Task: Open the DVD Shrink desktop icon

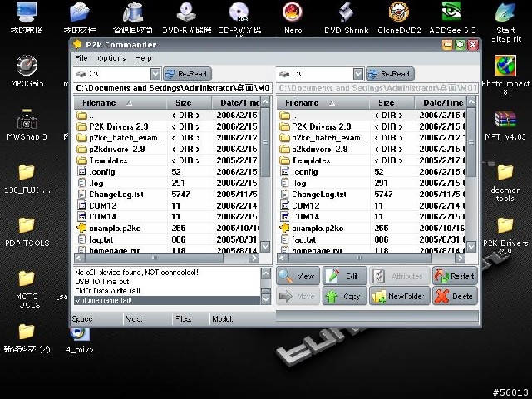Action: [346, 12]
